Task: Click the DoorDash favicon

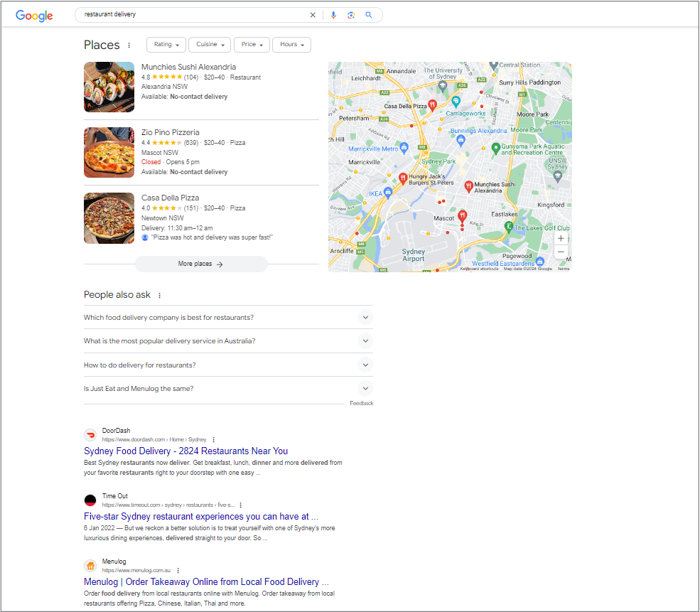Action: [x=90, y=435]
